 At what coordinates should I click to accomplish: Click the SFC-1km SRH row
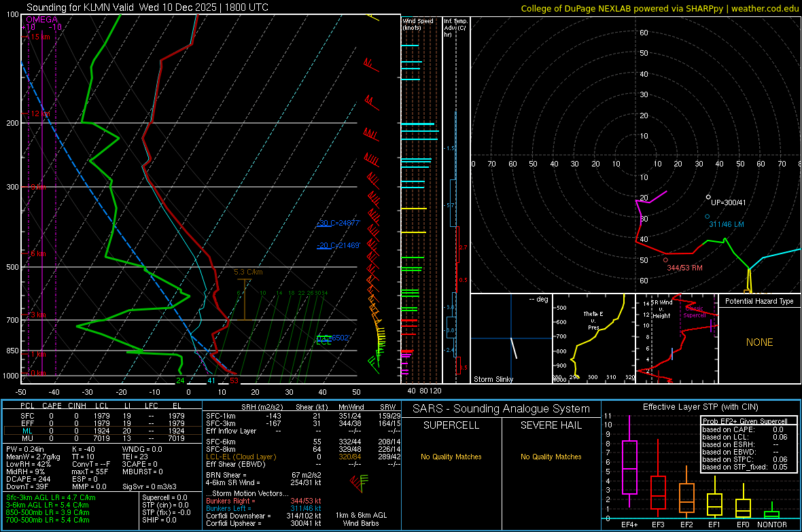(x=303, y=416)
